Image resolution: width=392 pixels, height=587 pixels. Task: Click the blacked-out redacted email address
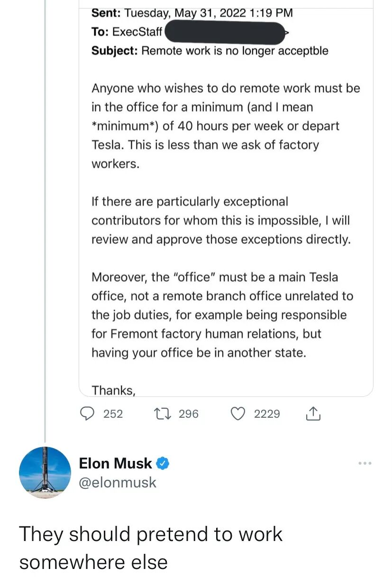click(225, 32)
